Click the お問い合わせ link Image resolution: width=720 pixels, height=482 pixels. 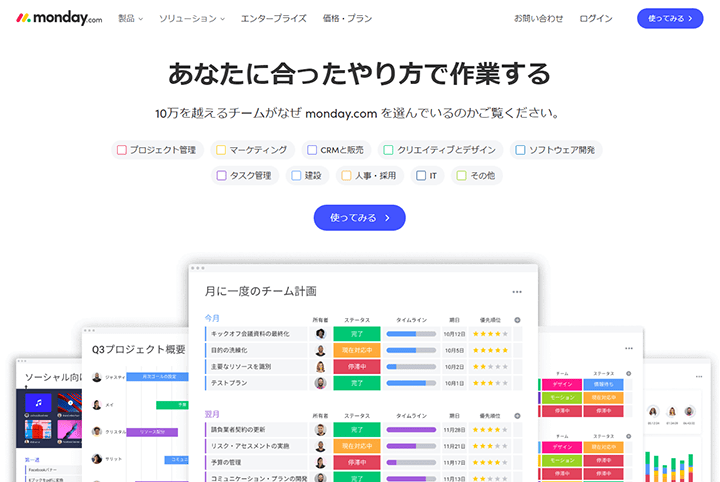538,18
